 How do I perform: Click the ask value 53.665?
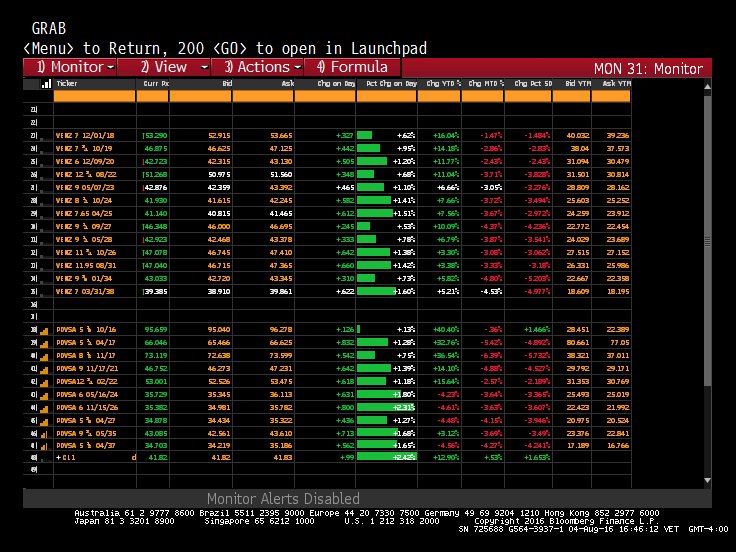point(281,136)
